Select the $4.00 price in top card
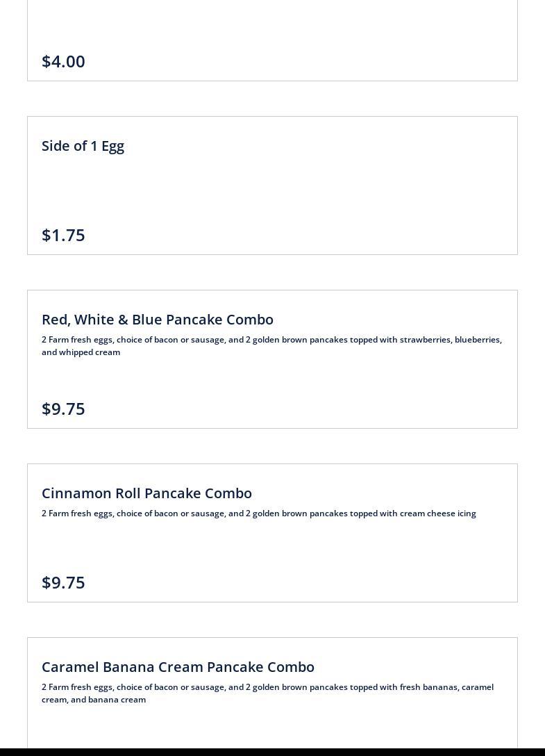545x756 pixels. (x=63, y=62)
